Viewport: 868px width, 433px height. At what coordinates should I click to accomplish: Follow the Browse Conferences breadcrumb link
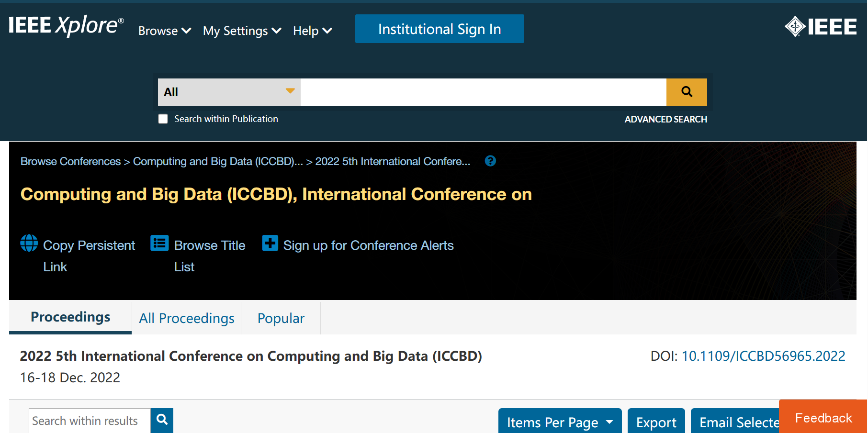[70, 161]
